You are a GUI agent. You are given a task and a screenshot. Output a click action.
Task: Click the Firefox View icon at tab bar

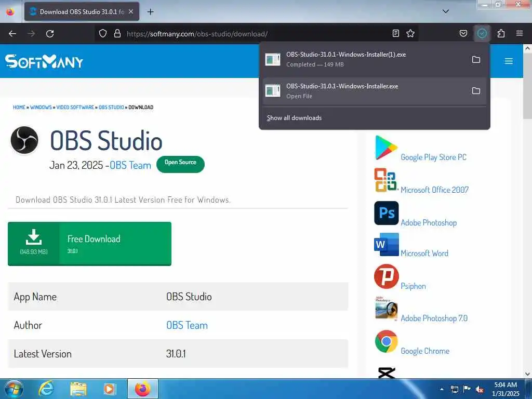[x=10, y=12]
